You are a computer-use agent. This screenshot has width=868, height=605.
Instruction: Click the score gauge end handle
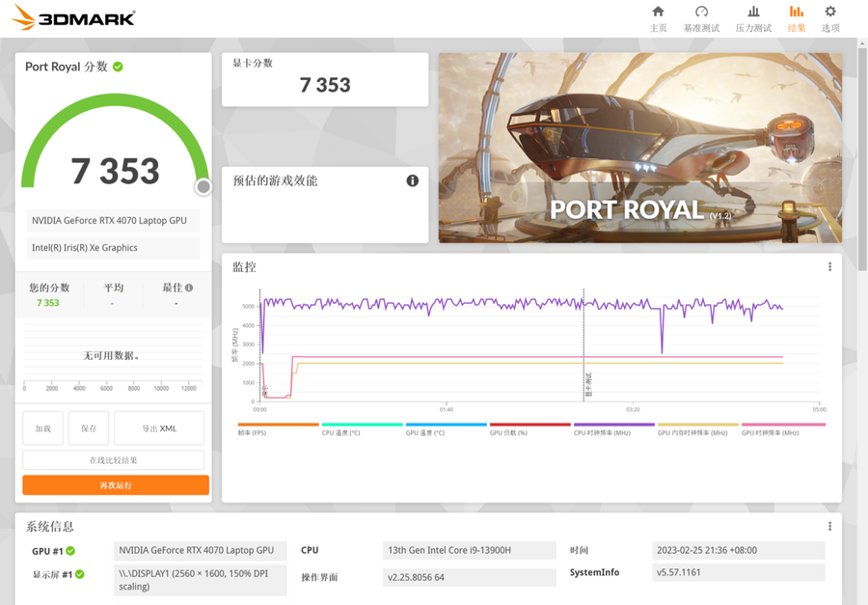click(x=203, y=187)
